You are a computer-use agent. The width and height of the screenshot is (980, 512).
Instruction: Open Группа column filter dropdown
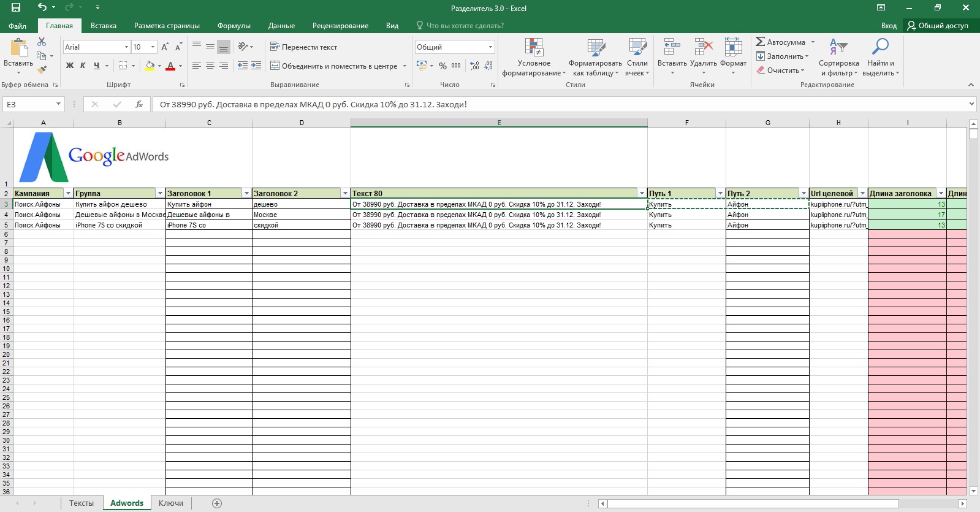tap(160, 193)
